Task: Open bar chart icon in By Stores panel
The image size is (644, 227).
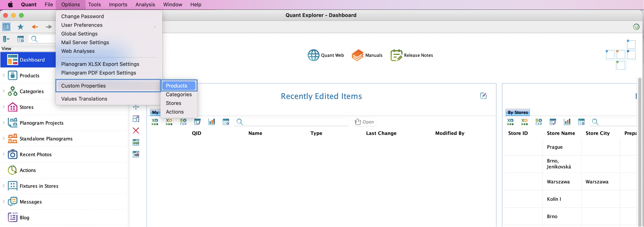Action: [x=567, y=122]
